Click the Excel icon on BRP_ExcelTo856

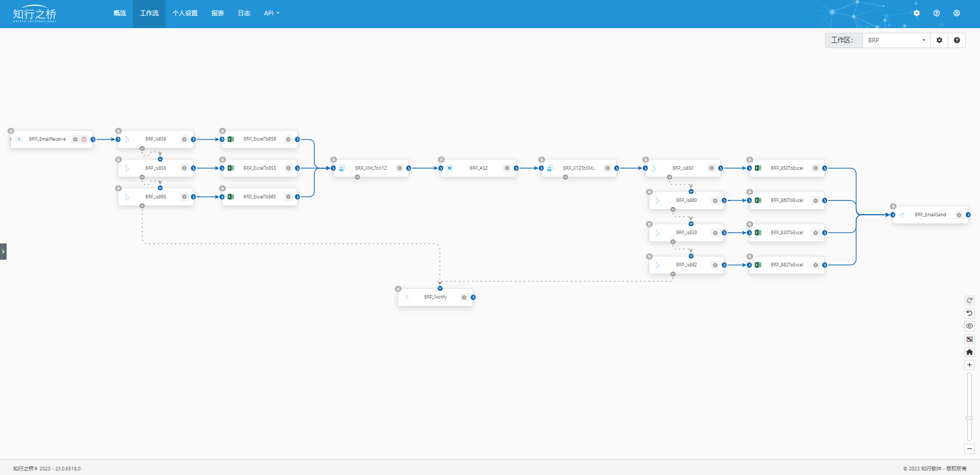(x=231, y=139)
